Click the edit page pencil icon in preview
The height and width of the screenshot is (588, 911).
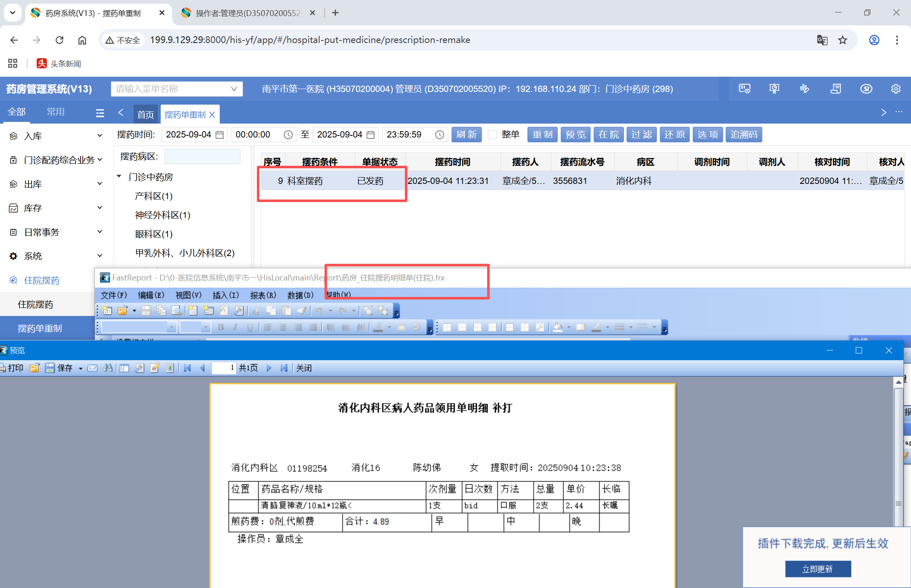pyautogui.click(x=155, y=368)
